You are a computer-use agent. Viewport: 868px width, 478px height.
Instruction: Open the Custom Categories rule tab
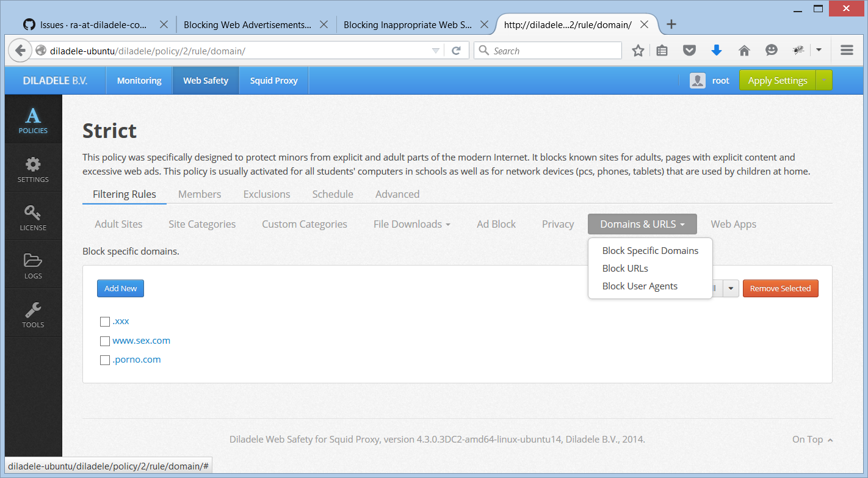(x=305, y=224)
